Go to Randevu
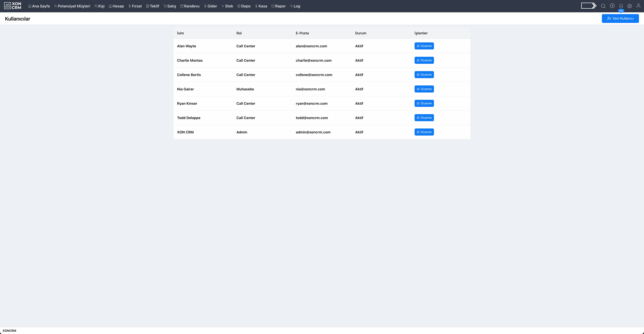This screenshot has height=334, width=644. pos(190,6)
